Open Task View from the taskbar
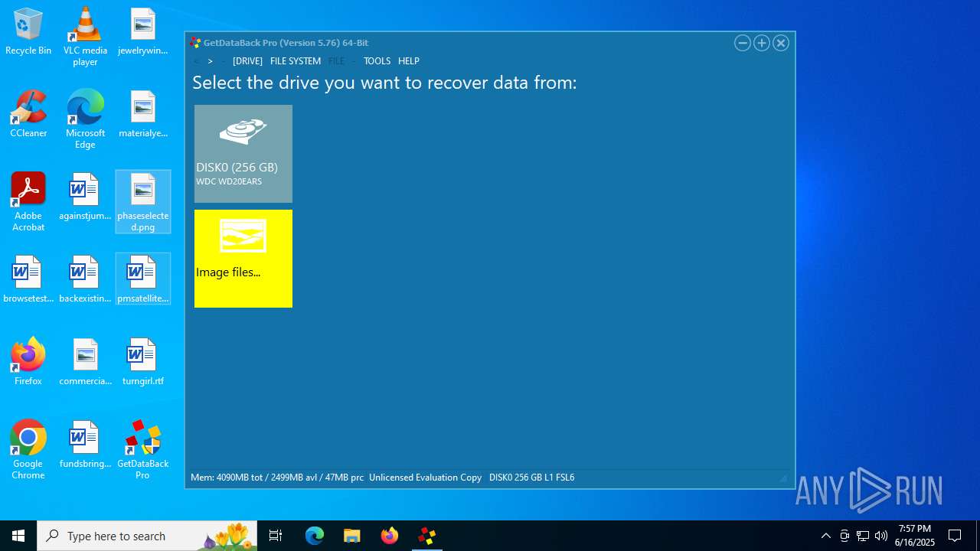 pyautogui.click(x=276, y=536)
